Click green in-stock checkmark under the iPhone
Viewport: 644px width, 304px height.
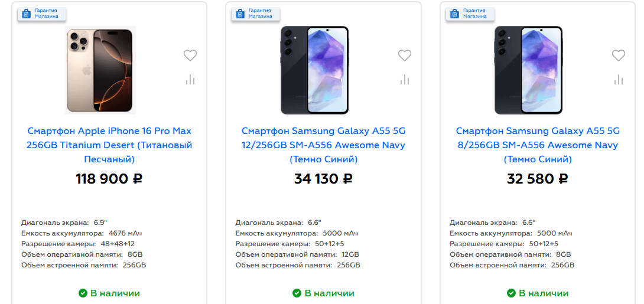[83, 293]
